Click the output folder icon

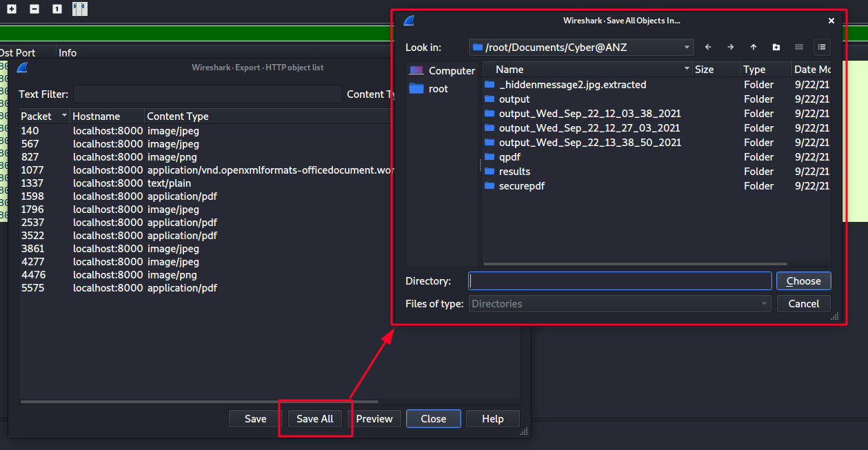coord(490,99)
